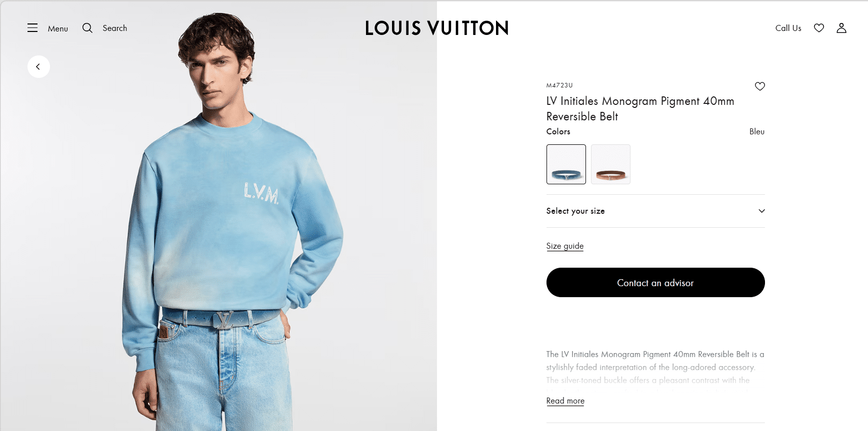Expand the Select your size chevron
The width and height of the screenshot is (868, 431).
click(x=761, y=211)
